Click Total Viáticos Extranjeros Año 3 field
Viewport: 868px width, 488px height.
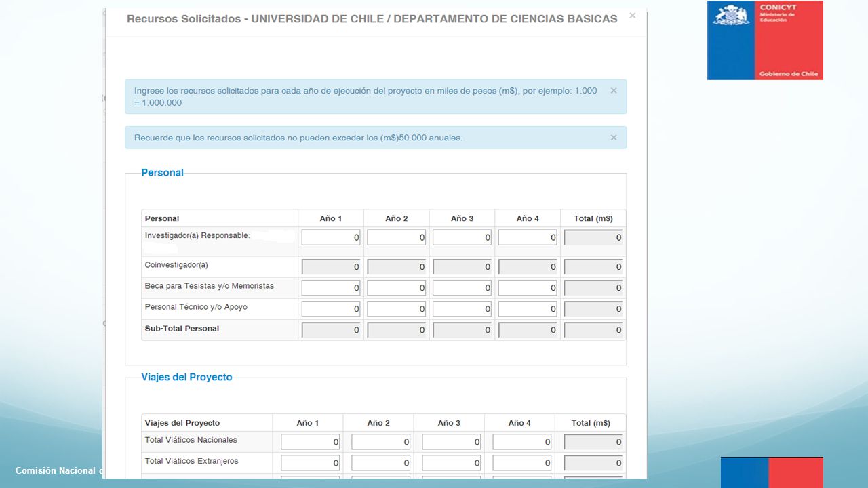pyautogui.click(x=452, y=463)
